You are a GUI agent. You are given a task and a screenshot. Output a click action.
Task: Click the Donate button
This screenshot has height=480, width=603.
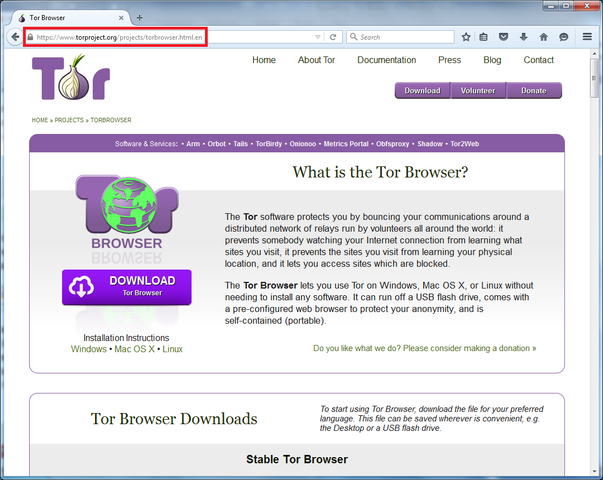(x=534, y=90)
